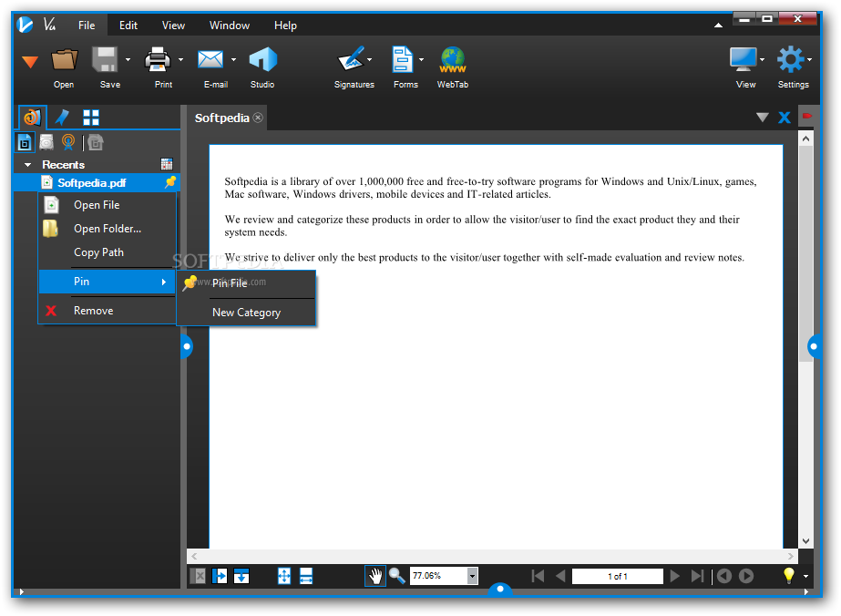Collapse the ribbon with the up arrow
Screen dimensions: 841x616
pos(718,26)
